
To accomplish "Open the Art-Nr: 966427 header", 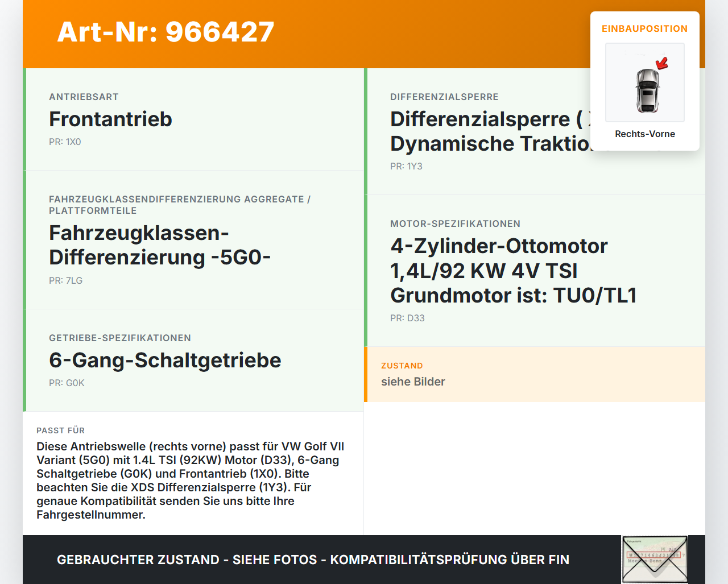I will pos(165,32).
